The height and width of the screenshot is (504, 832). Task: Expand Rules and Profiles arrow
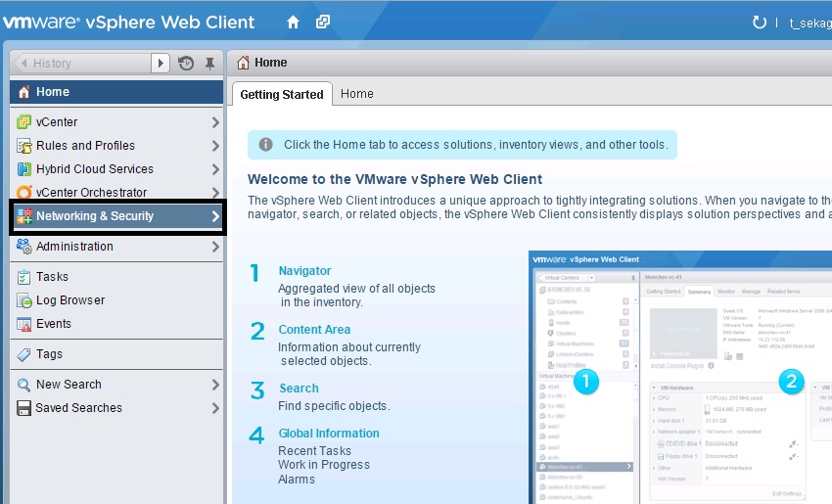click(x=215, y=146)
